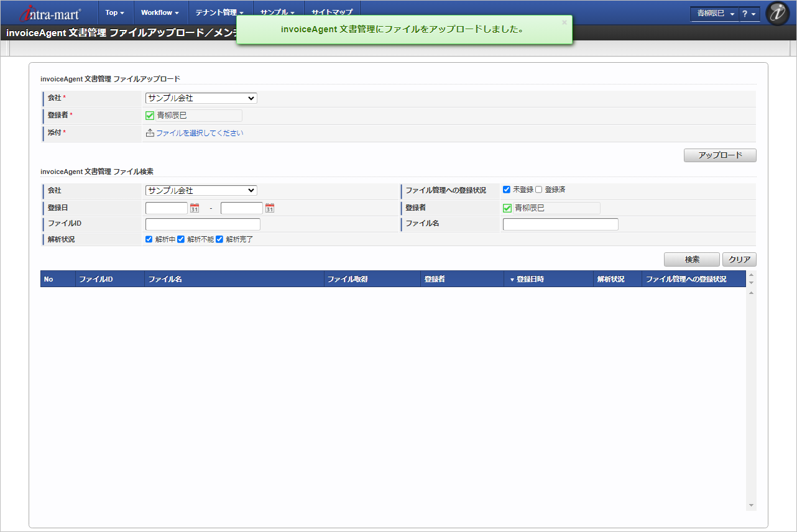Click the 検索 button
The height and width of the screenshot is (532, 797).
click(692, 260)
